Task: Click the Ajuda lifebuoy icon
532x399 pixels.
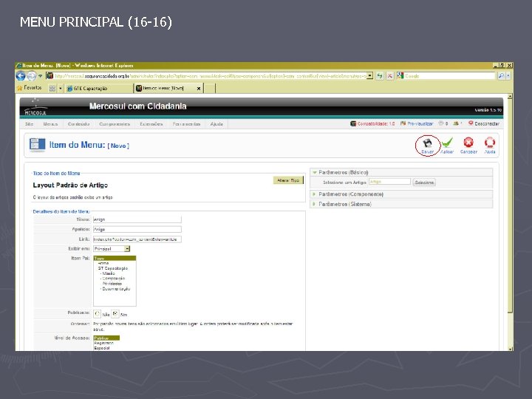Action: [x=490, y=143]
